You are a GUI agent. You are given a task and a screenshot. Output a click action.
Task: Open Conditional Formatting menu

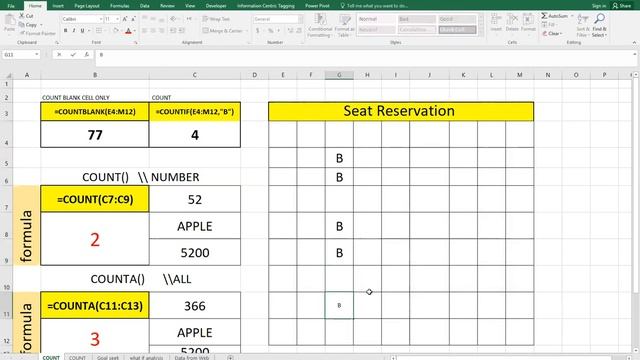[320, 25]
